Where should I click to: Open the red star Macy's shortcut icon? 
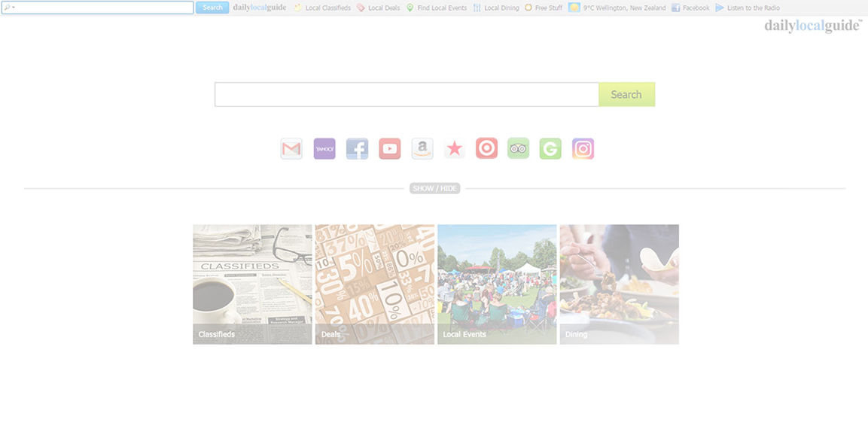click(x=455, y=149)
